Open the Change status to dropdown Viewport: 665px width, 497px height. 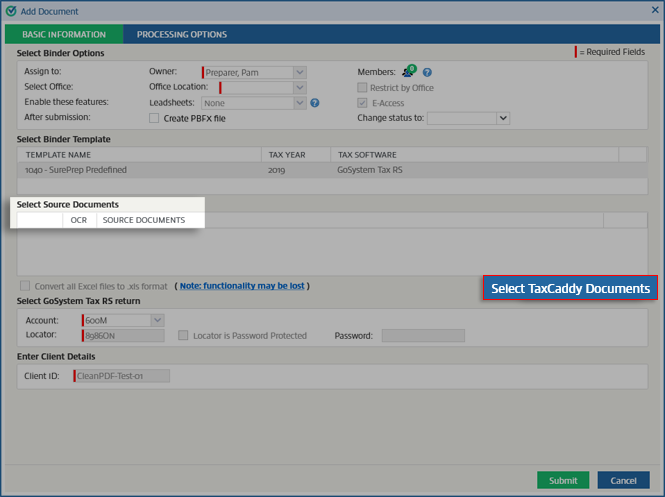(503, 118)
